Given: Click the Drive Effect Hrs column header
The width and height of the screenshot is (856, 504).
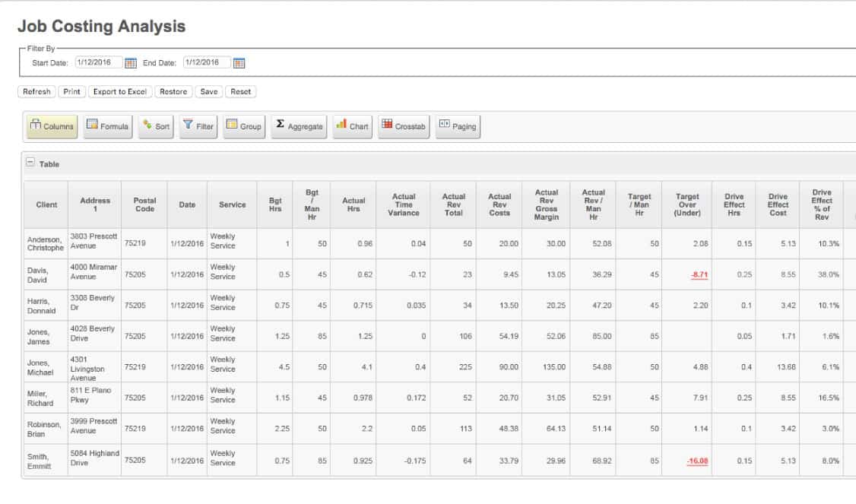Looking at the screenshot, I should click(x=734, y=204).
